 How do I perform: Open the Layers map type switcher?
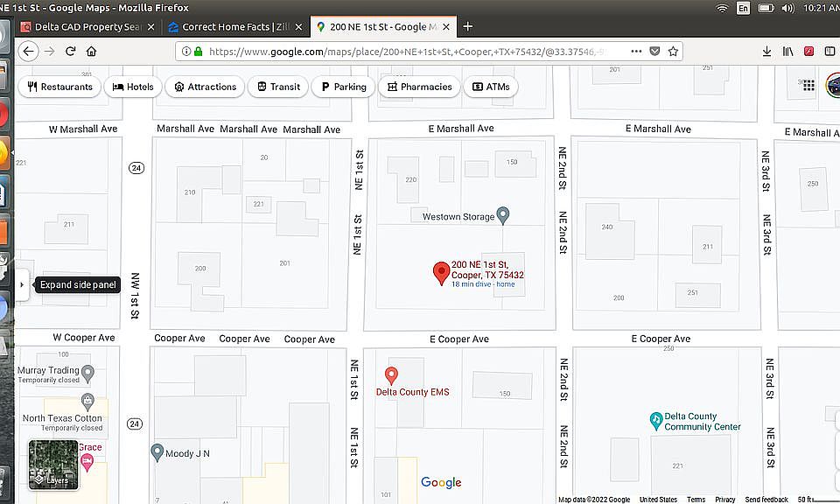click(x=53, y=465)
